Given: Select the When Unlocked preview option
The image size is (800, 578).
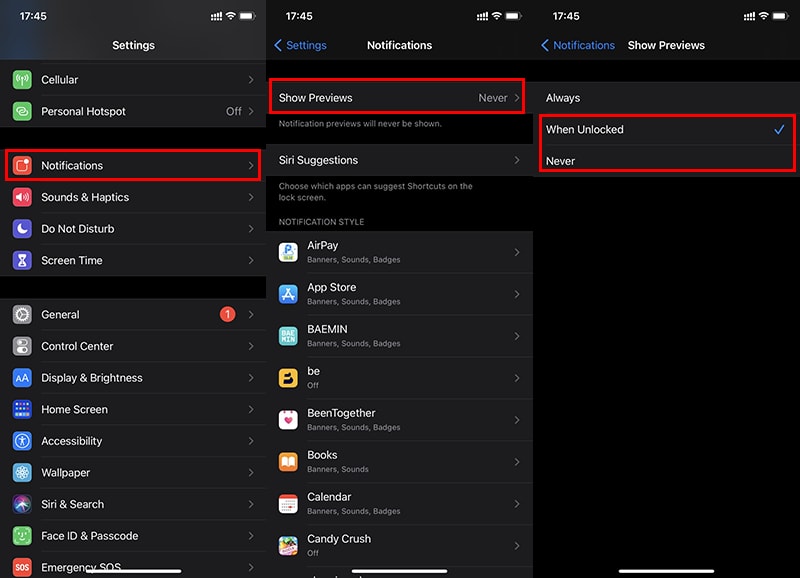Looking at the screenshot, I should pos(666,130).
